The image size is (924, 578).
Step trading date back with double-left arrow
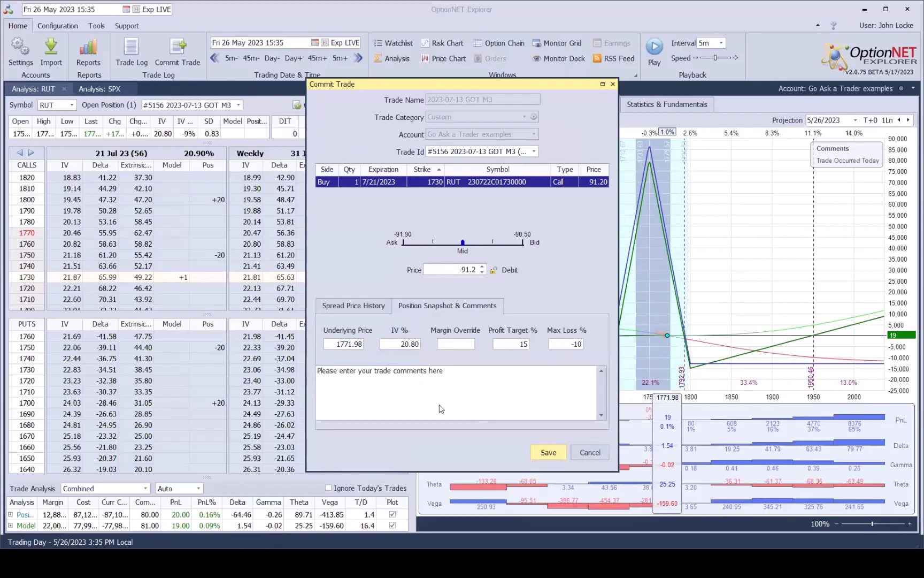pos(215,58)
